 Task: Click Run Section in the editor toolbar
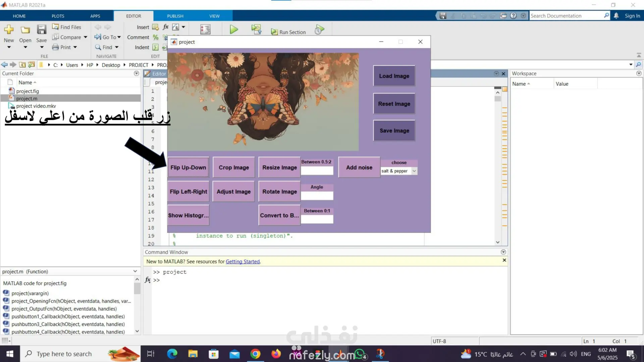pyautogui.click(x=288, y=32)
